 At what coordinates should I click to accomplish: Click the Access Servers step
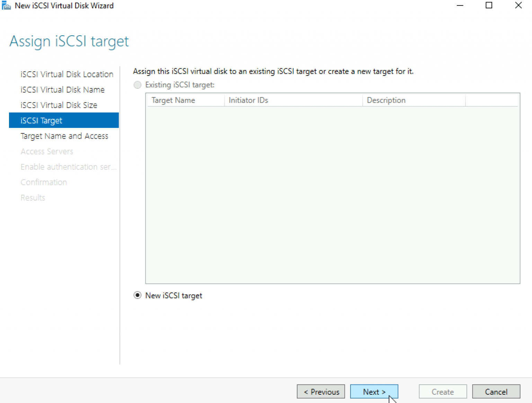[47, 151]
